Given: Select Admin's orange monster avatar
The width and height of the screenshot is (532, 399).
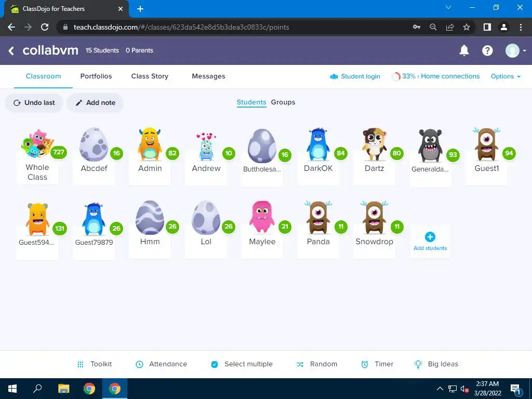Looking at the screenshot, I should pyautogui.click(x=150, y=144).
